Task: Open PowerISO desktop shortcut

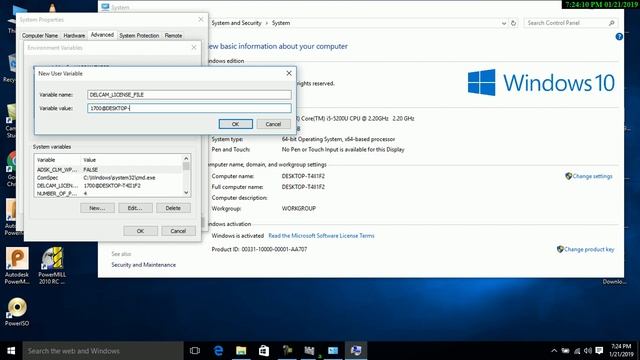Action: (x=17, y=312)
